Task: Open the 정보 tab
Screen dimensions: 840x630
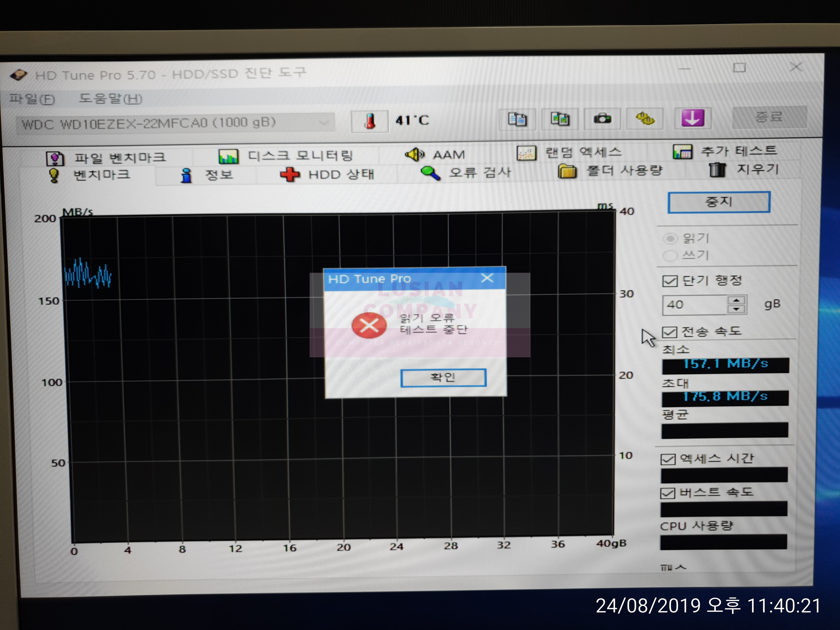Action: [207, 175]
